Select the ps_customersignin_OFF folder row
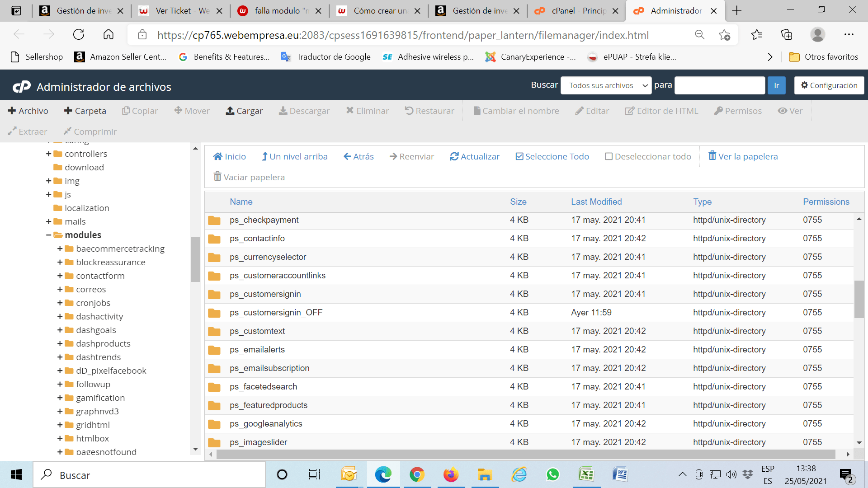 [x=529, y=312]
